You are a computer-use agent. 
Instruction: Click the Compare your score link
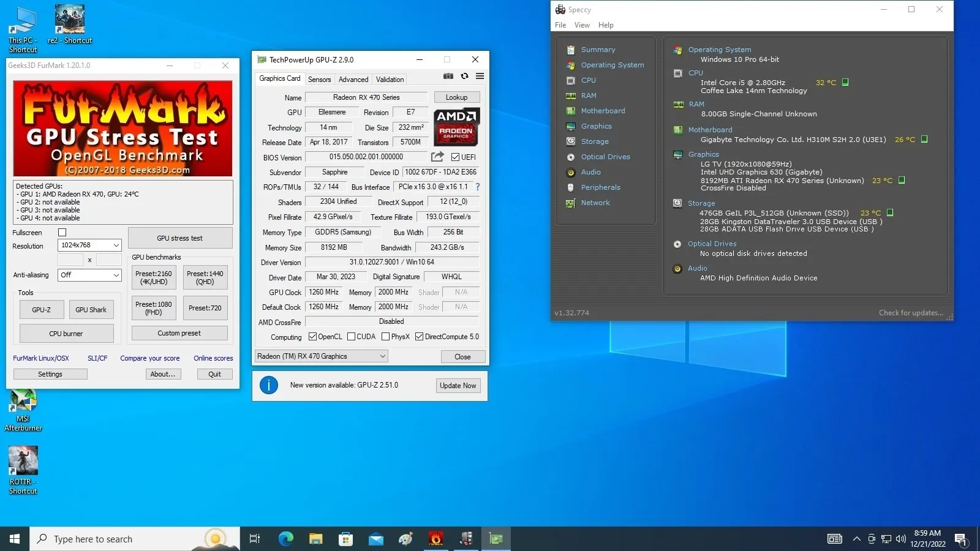coord(150,358)
